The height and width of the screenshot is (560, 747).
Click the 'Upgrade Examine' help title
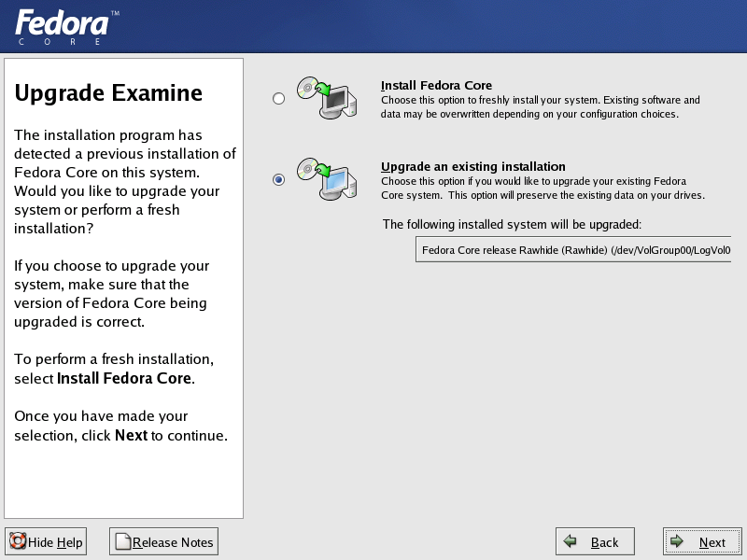click(x=108, y=92)
